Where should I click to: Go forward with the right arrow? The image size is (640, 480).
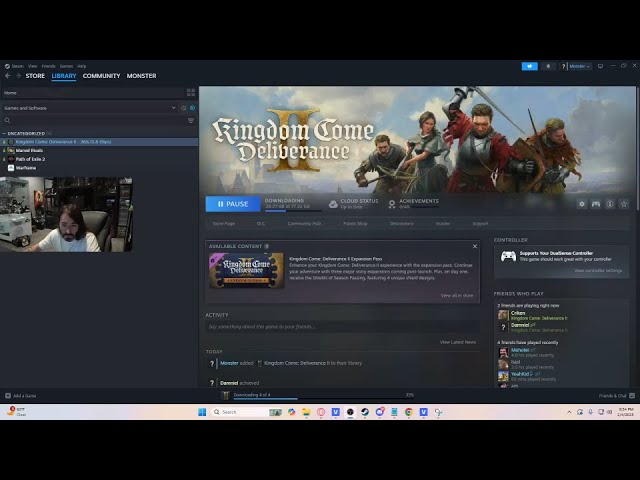pyautogui.click(x=18, y=76)
